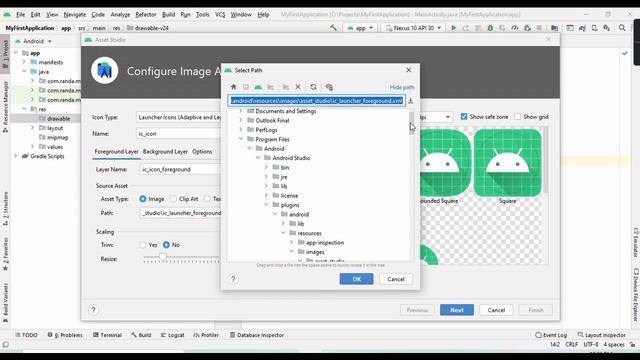Expand the app-inspection folder

(x=291, y=242)
